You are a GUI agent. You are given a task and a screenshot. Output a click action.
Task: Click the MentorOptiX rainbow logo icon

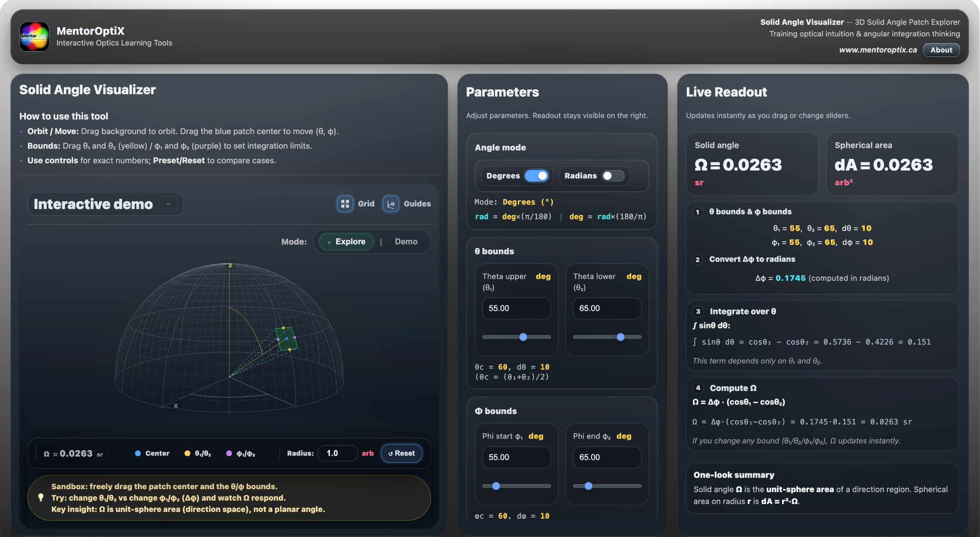(34, 36)
